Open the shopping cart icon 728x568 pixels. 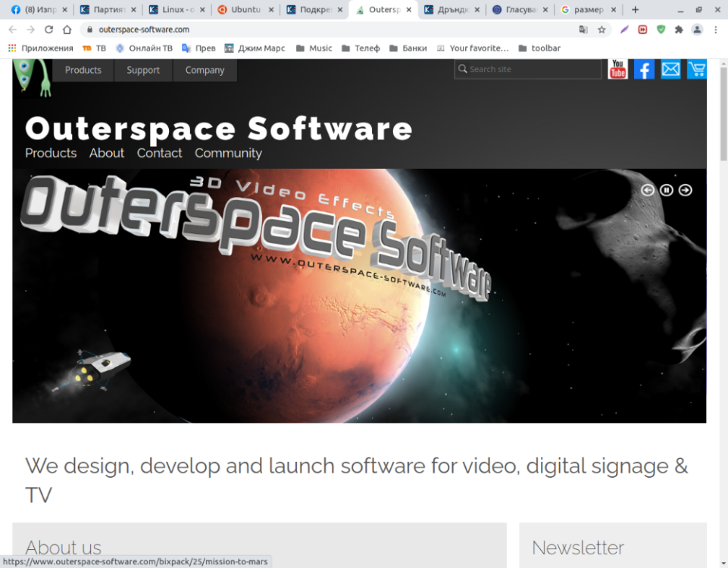(x=697, y=69)
